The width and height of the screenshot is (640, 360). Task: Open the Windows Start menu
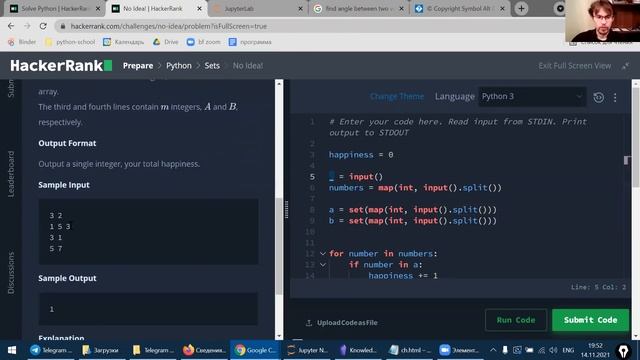click(x=12, y=350)
